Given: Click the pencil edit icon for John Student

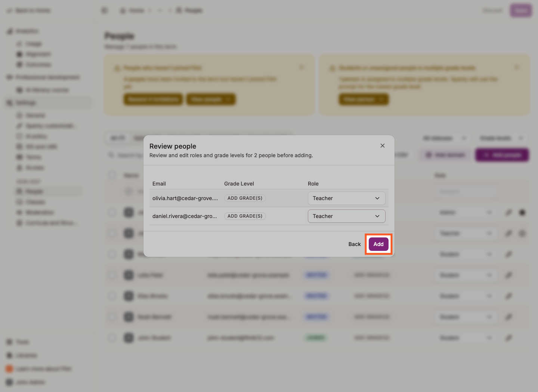Looking at the screenshot, I should coord(508,338).
